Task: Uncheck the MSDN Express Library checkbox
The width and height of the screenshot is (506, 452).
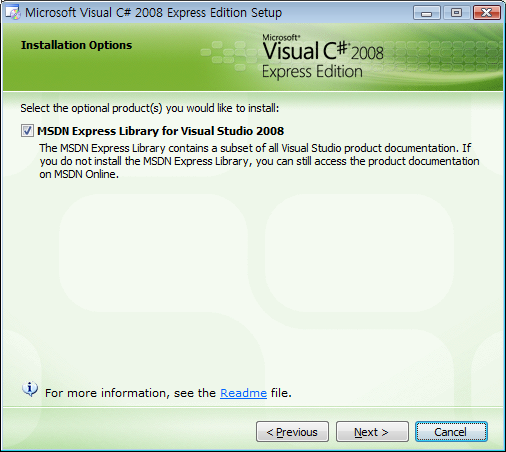Action: [27, 131]
